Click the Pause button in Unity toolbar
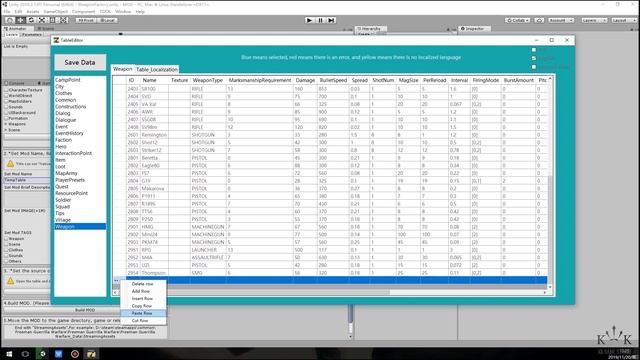Screen dimensions: 640x360 pyautogui.click(x=320, y=20)
